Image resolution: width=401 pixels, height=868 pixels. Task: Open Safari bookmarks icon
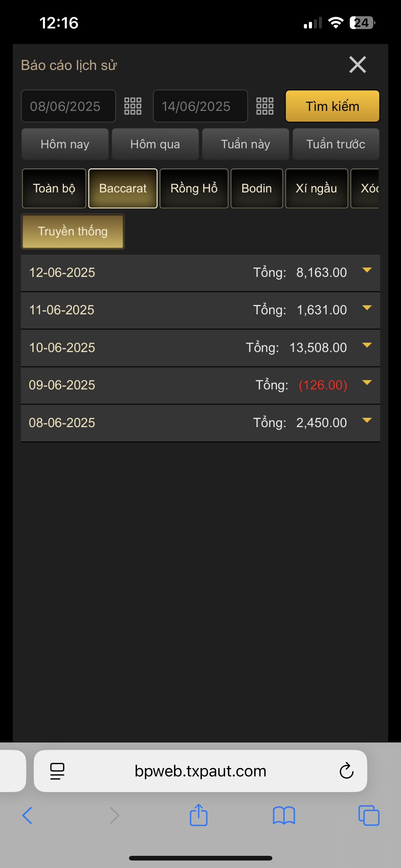coord(284,816)
